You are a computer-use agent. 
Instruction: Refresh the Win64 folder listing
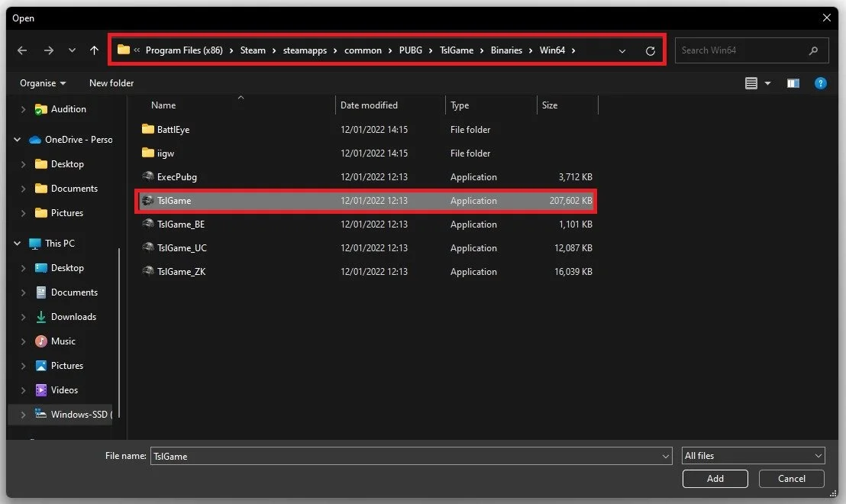[650, 50]
